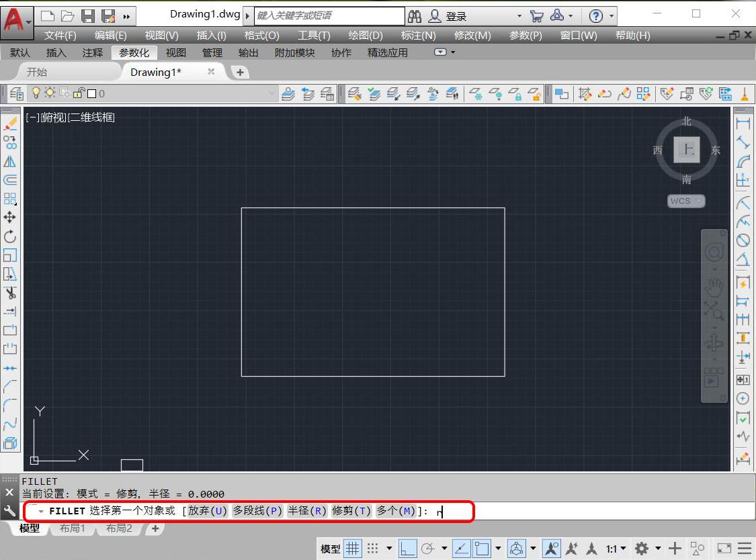The height and width of the screenshot is (560, 756).
Task: Select the Mirror tool
Action: pos(10,160)
